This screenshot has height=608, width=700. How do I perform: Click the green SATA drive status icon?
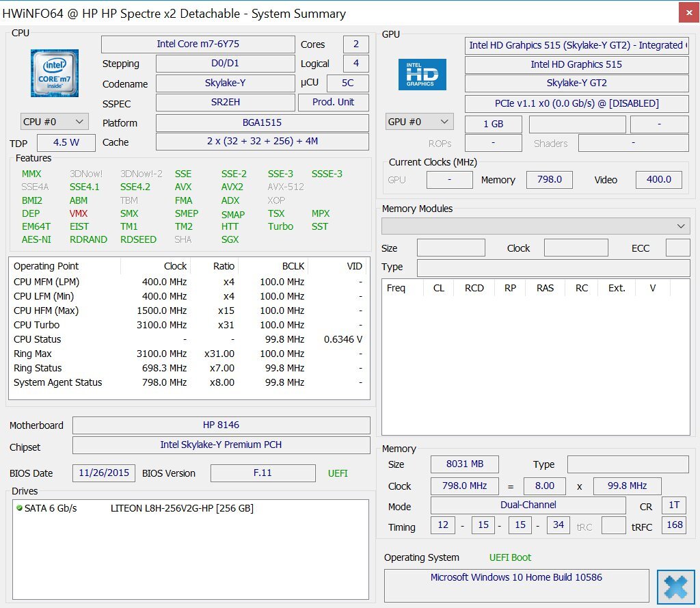click(19, 508)
